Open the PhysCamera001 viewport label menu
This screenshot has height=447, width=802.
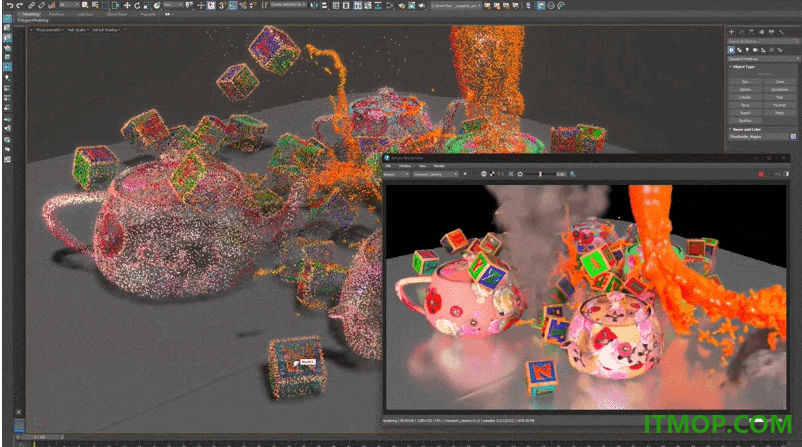(x=49, y=30)
